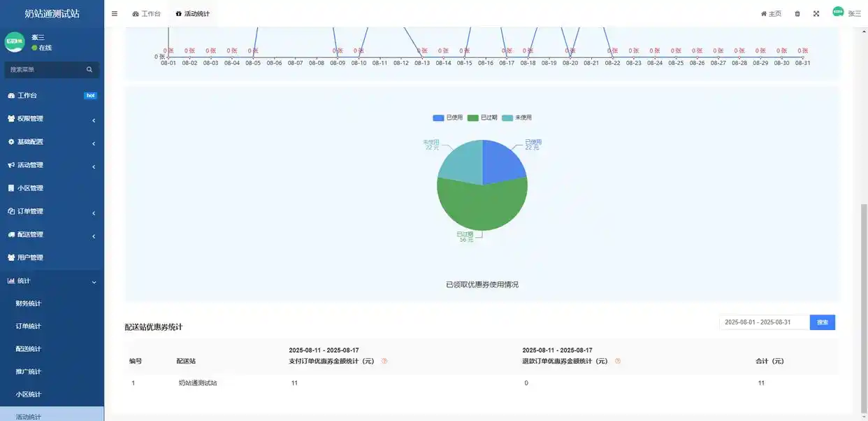The width and height of the screenshot is (868, 421).
Task: Collapse the 统计 sidebar menu
Action: 52,281
